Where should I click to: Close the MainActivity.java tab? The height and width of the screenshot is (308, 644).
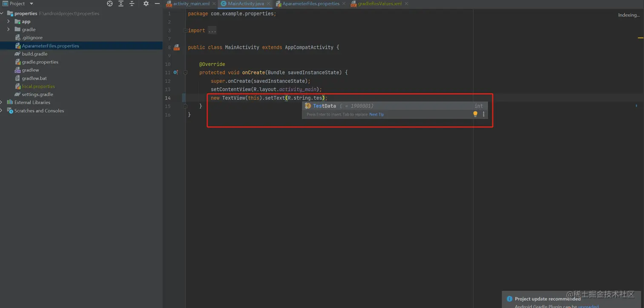tap(268, 4)
